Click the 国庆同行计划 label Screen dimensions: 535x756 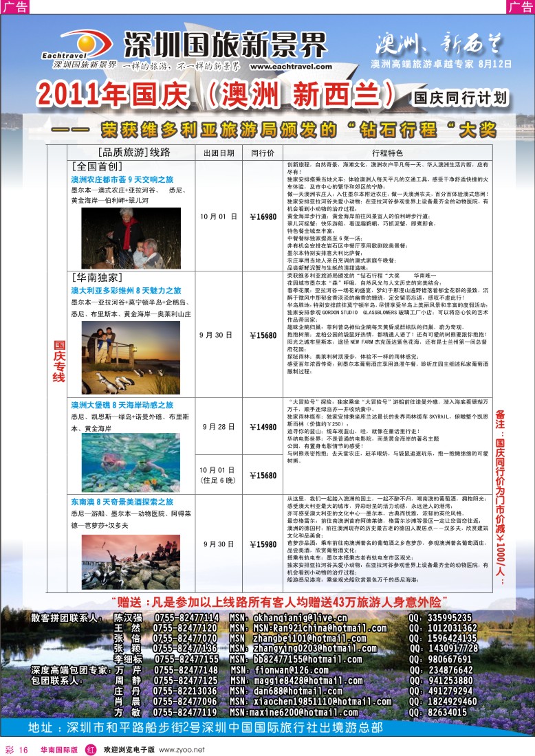click(461, 98)
